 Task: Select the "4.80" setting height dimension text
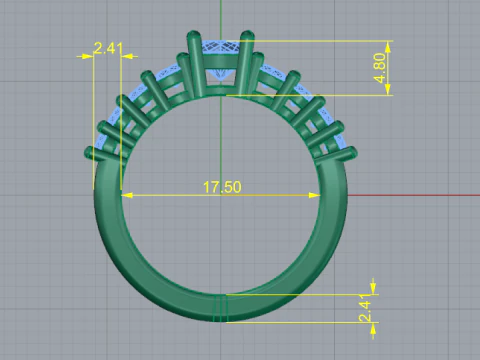tap(380, 68)
